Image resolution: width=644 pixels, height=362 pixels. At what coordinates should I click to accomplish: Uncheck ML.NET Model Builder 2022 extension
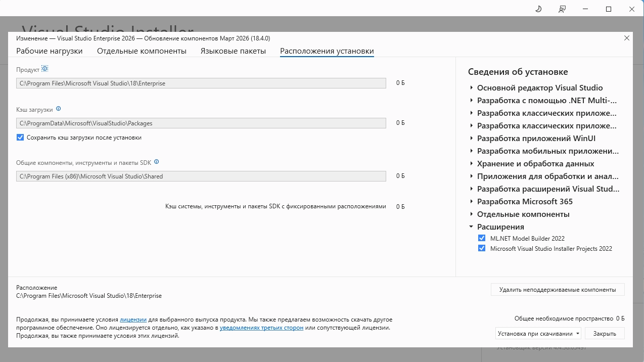point(482,238)
